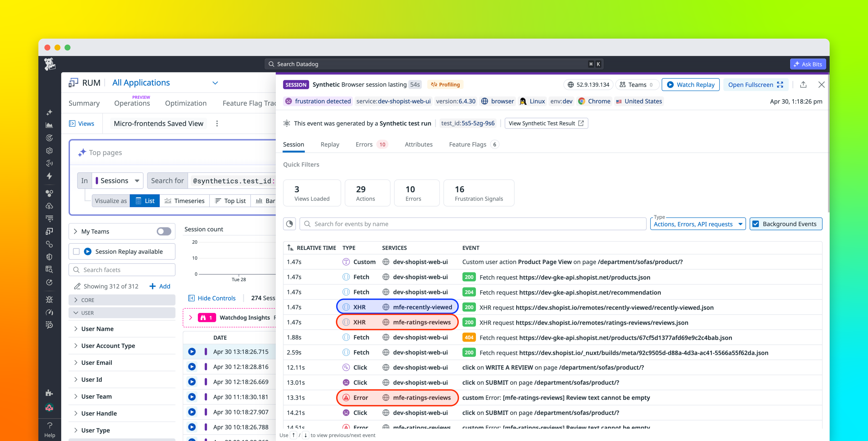
Task: Open the 404 Fetch request event row
Action: pos(553,337)
